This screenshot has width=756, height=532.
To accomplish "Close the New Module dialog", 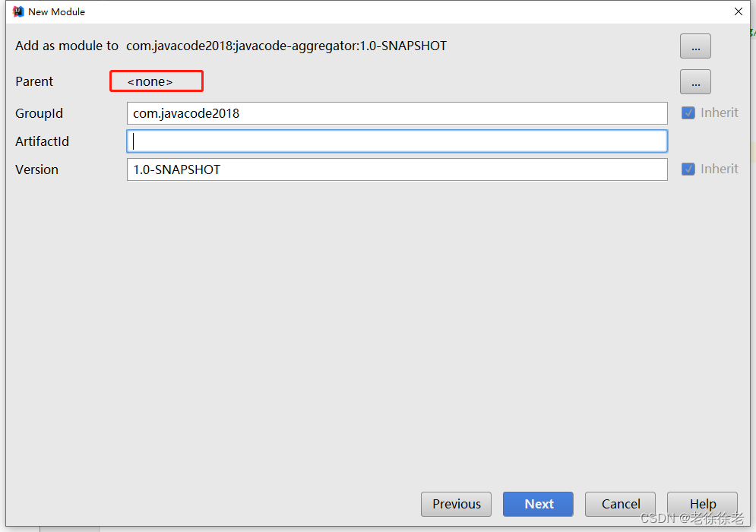I will click(x=739, y=11).
